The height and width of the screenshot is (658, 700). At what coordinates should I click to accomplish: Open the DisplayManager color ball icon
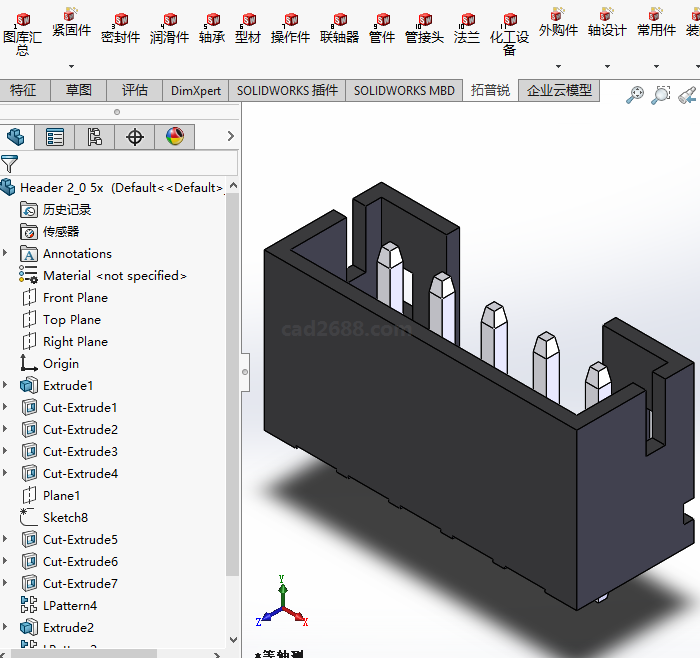point(175,137)
